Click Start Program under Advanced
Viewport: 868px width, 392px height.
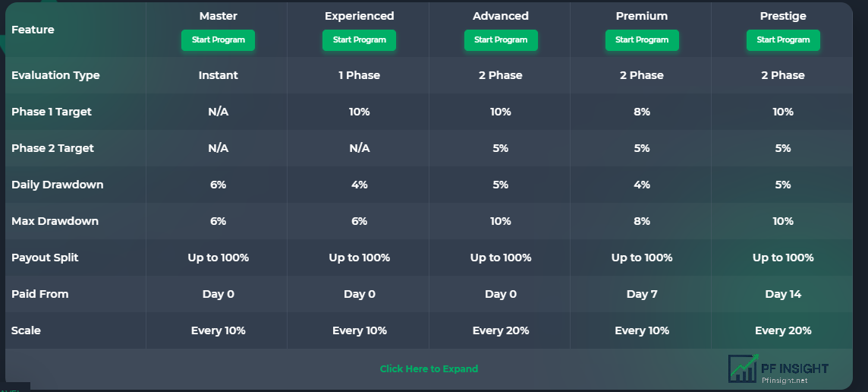501,40
